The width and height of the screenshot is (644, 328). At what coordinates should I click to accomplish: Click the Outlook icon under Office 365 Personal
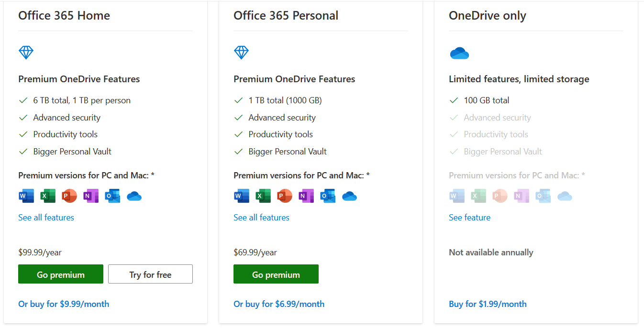click(328, 196)
